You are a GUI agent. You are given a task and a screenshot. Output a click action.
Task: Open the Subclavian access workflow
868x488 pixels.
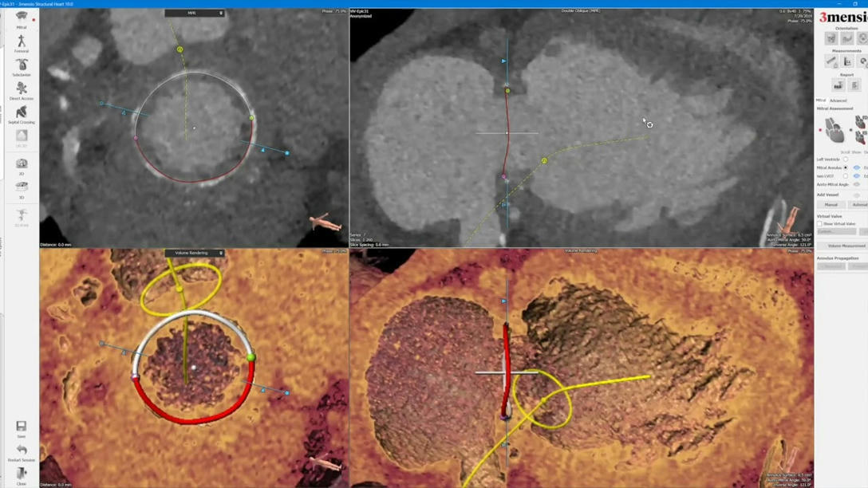click(22, 64)
